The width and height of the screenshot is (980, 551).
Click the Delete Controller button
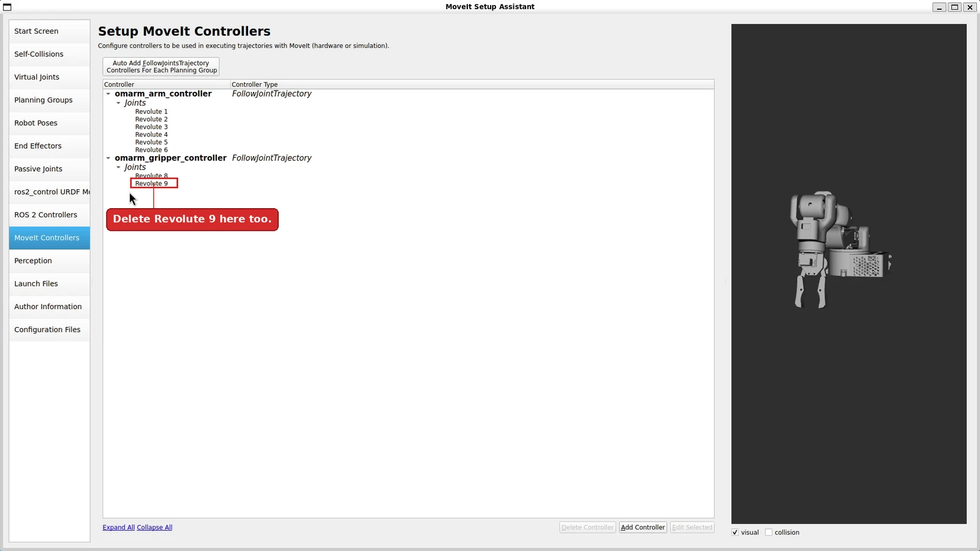tap(587, 527)
